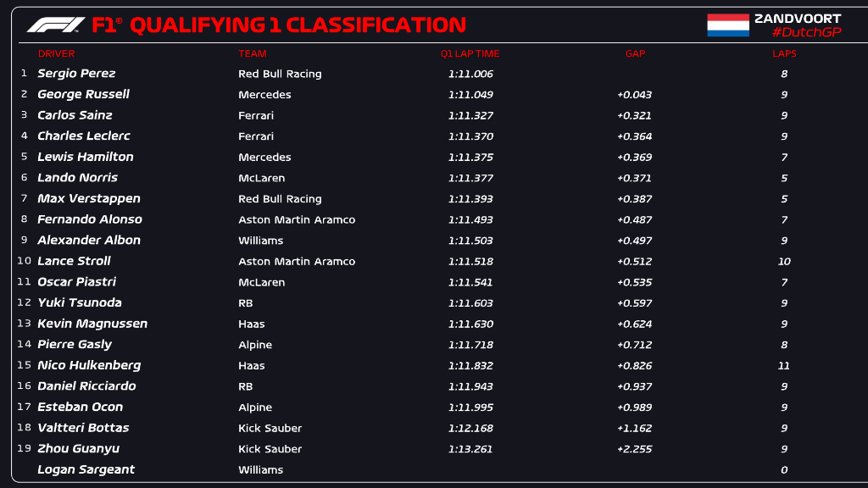
Task: Click the Netherlands flag icon
Action: 728,25
